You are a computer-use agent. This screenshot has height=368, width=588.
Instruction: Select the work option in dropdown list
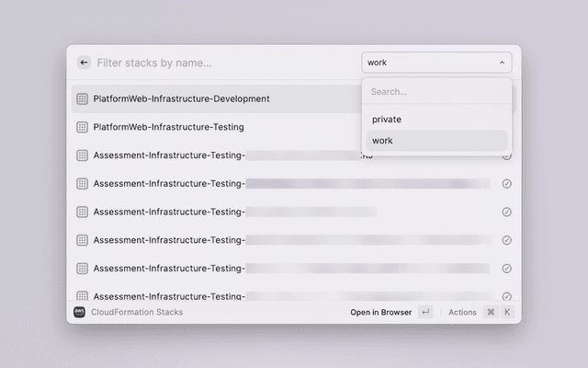[x=382, y=141]
